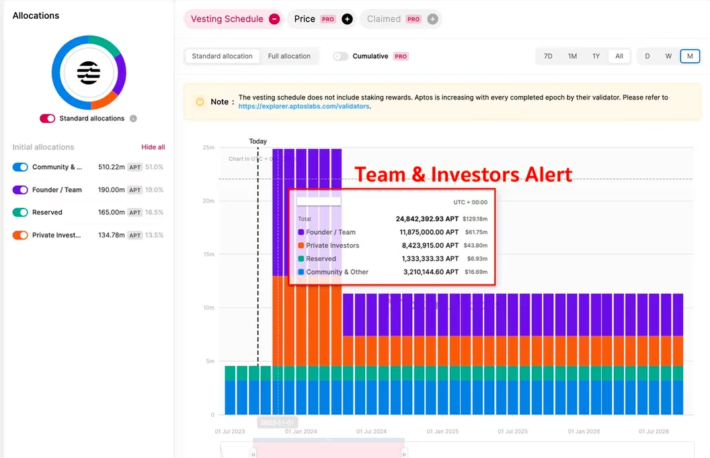
Task: Select the 7D time range
Action: pyautogui.click(x=548, y=56)
